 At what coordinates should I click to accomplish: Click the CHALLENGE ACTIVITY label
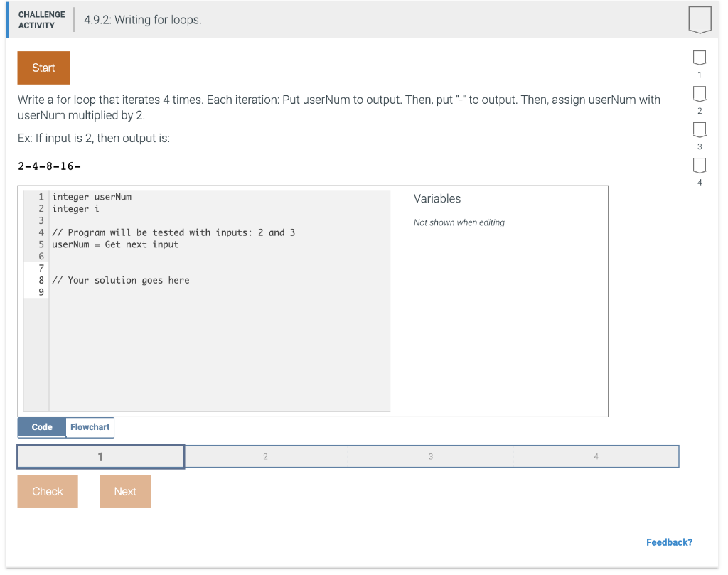pos(41,19)
